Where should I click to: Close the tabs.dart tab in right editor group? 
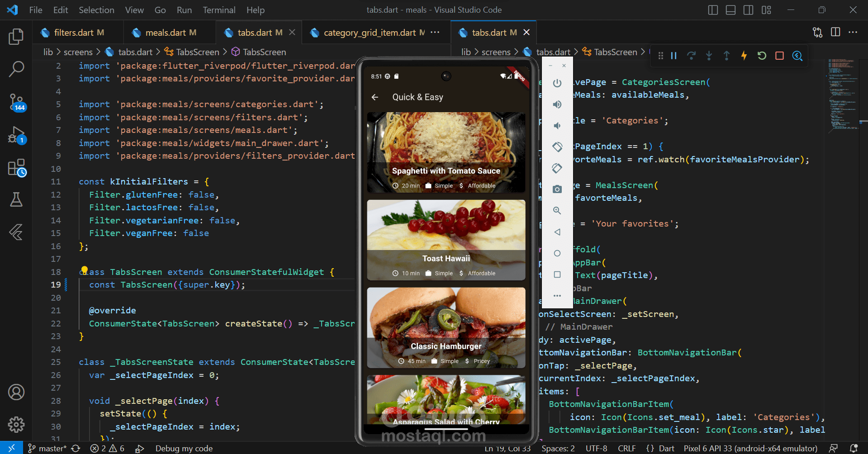coord(526,33)
